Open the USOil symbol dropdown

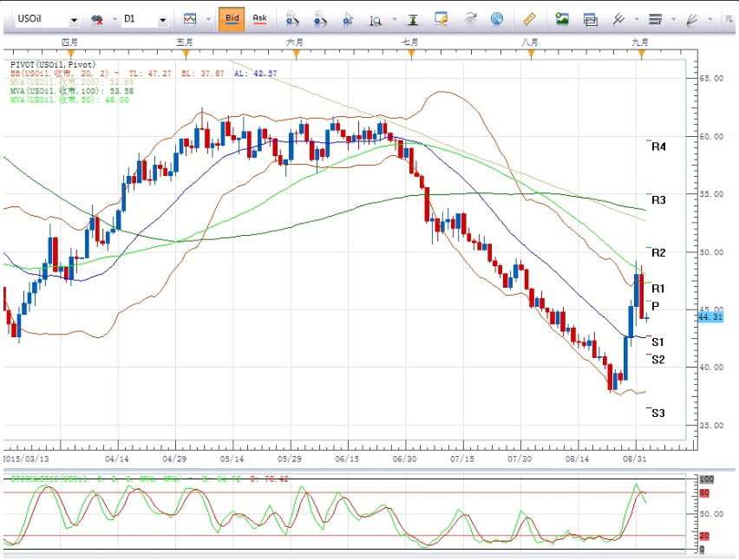tap(74, 20)
